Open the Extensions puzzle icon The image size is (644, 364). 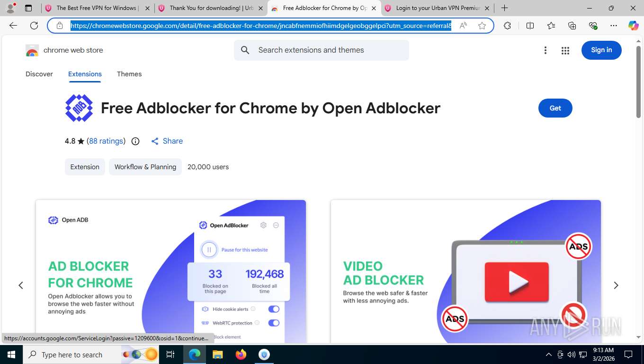coord(507,26)
